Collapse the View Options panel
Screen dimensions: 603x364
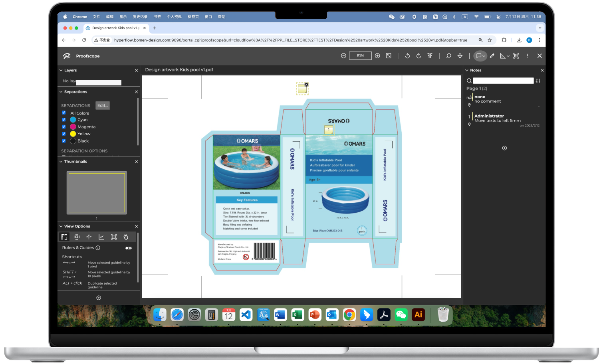(x=61, y=226)
